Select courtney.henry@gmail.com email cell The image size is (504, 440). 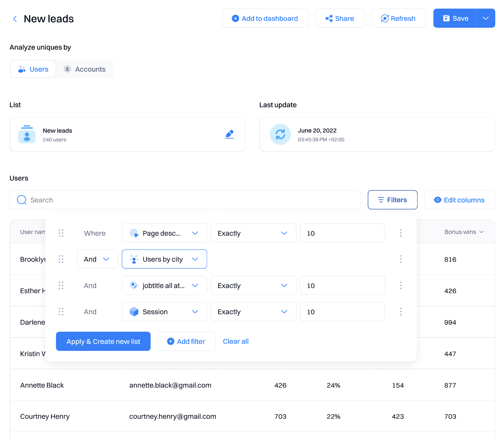coord(173,416)
